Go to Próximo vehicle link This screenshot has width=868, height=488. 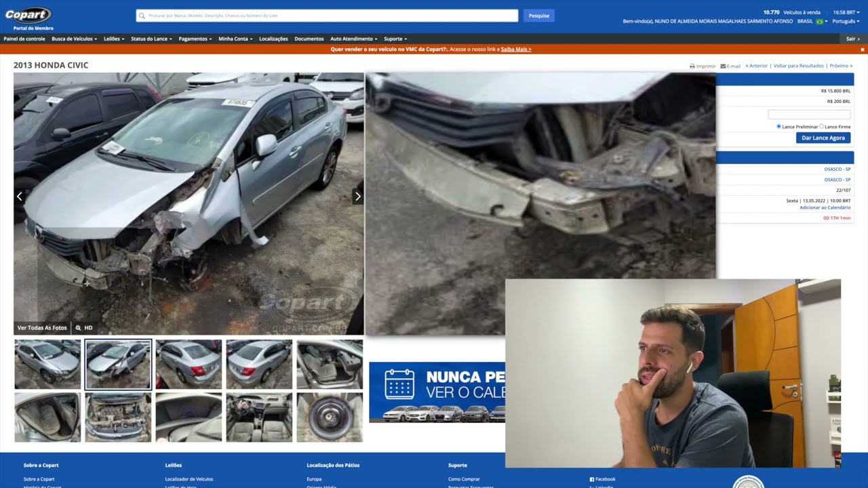[x=842, y=66]
